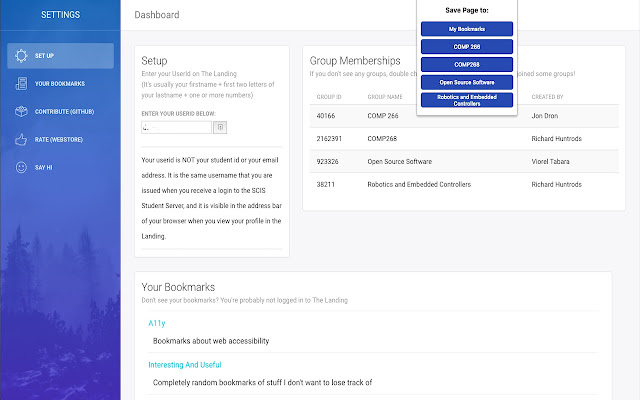Expand the Interesting And Useful category
This screenshot has height=400, width=640.
[187, 364]
